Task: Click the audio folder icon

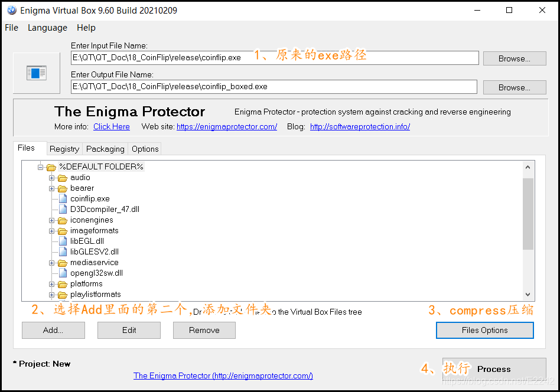Action: click(63, 178)
